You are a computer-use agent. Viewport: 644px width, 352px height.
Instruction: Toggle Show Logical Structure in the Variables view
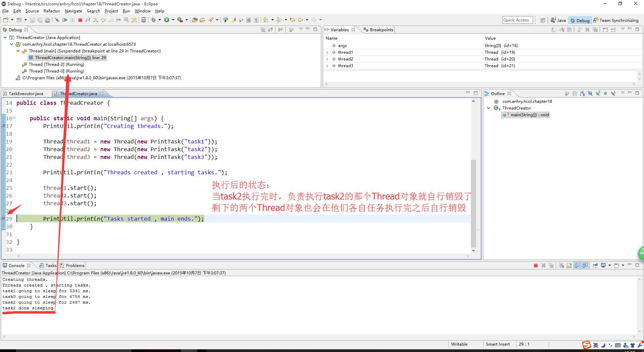tap(561, 30)
